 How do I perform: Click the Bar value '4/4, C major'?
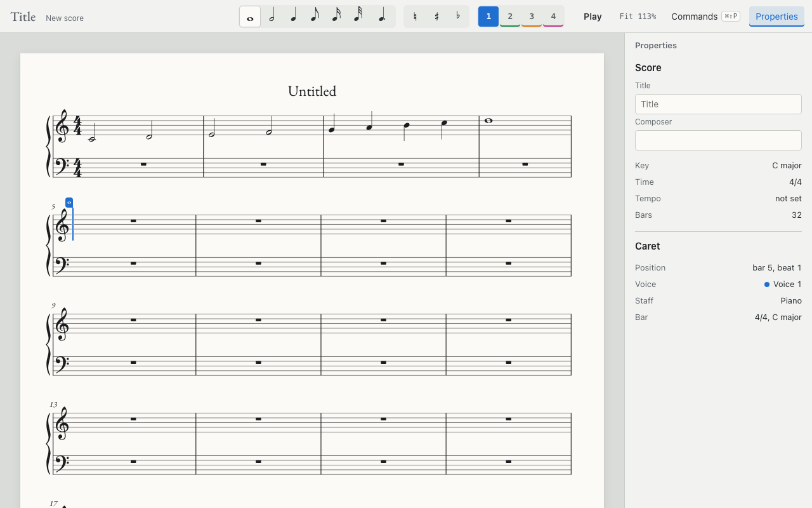pos(778,317)
